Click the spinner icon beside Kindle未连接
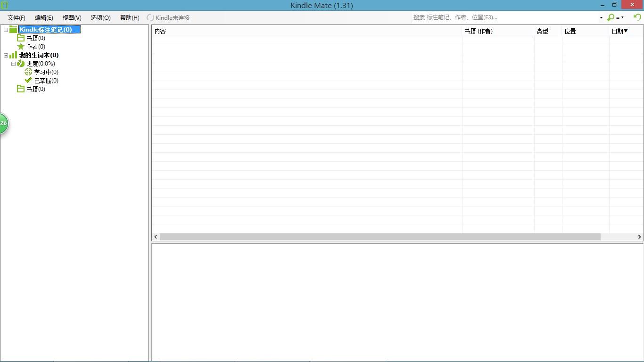The width and height of the screenshot is (644, 362). (x=150, y=17)
